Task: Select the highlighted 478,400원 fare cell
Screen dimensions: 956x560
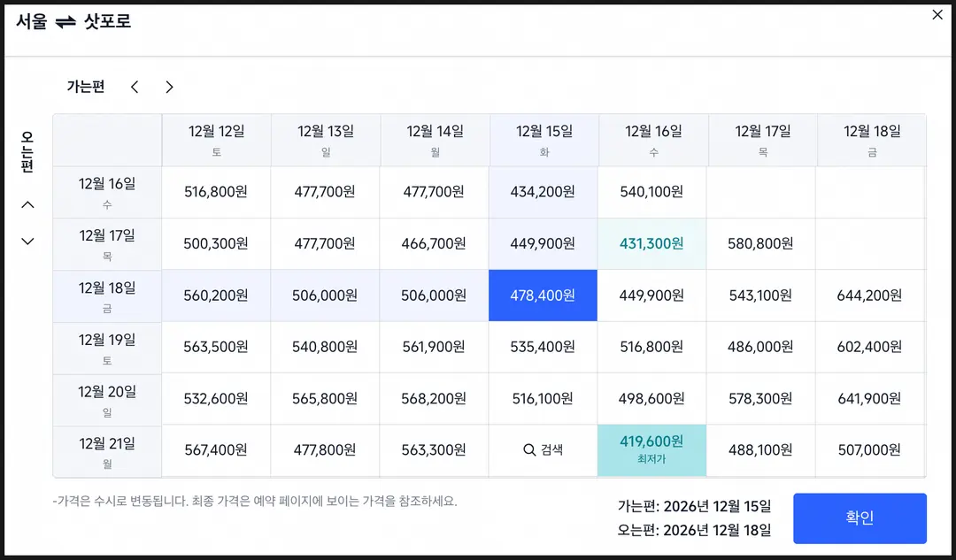Action: click(x=543, y=295)
